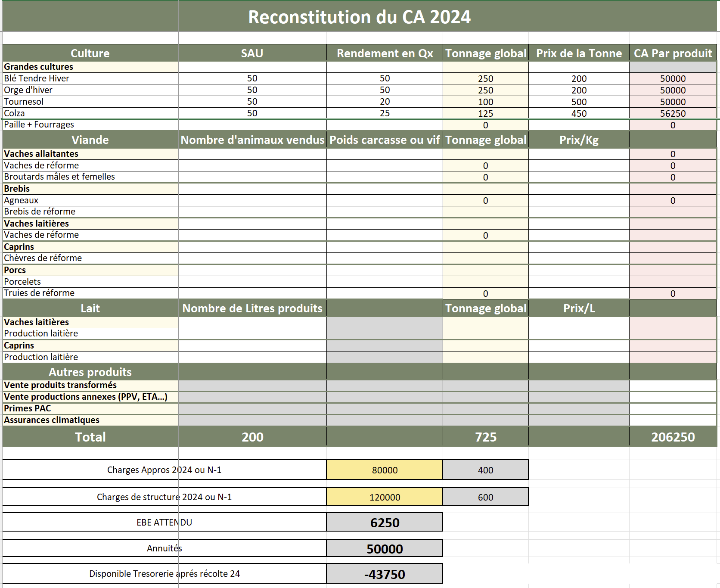Viewport: 720px width, 588px height.
Task: Select the Assurances climatiques cell
Action: coord(90,420)
